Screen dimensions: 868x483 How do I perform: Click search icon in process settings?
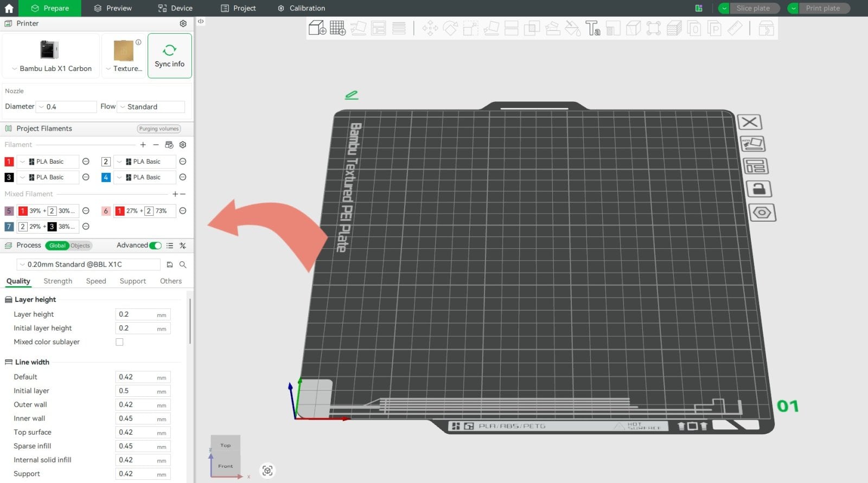coord(183,265)
